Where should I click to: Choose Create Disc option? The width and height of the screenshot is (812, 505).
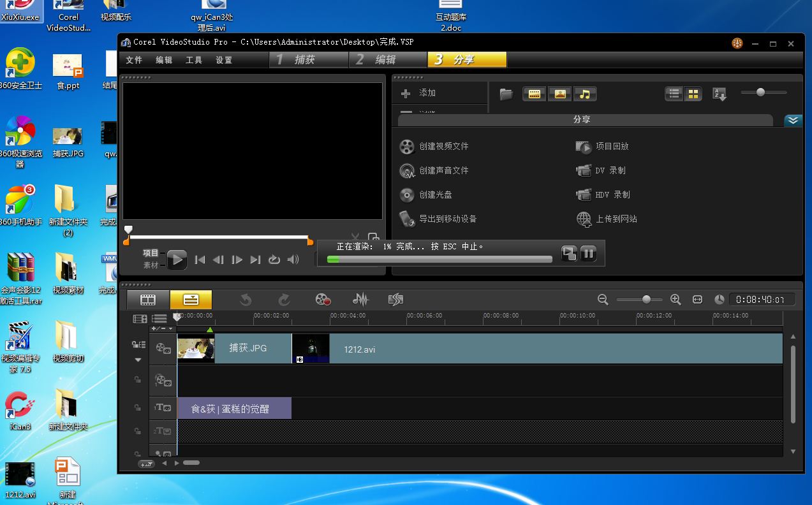[x=425, y=194]
